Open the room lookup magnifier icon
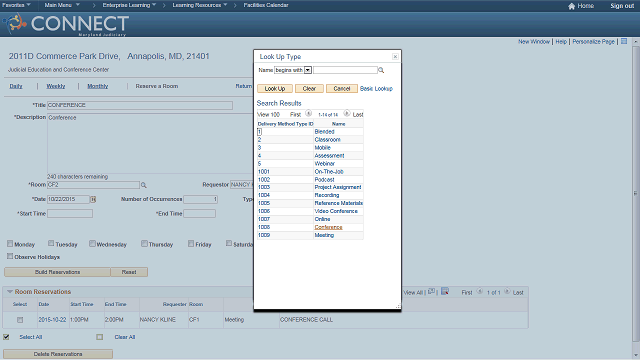 click(144, 185)
